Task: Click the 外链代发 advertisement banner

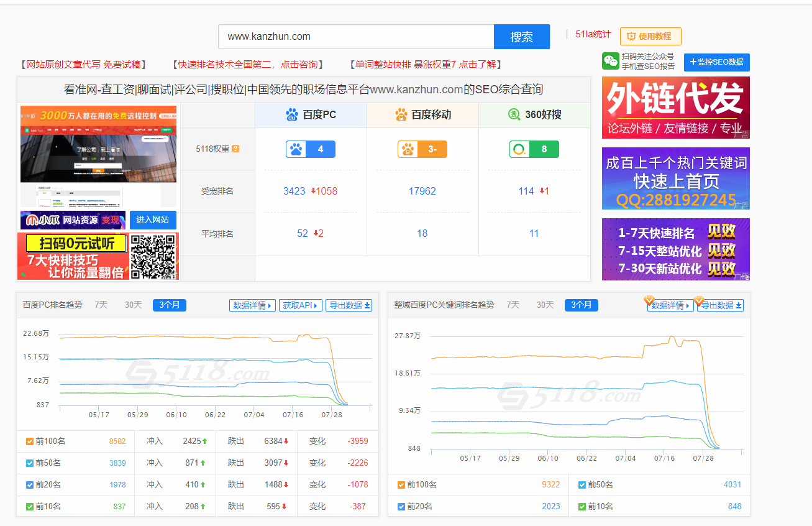Action: click(x=676, y=108)
